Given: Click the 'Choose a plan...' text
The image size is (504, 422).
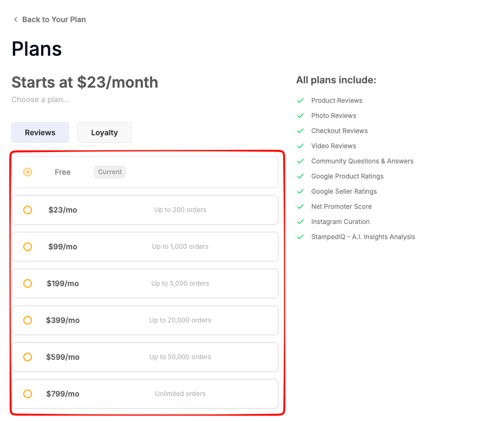Looking at the screenshot, I should [x=40, y=100].
